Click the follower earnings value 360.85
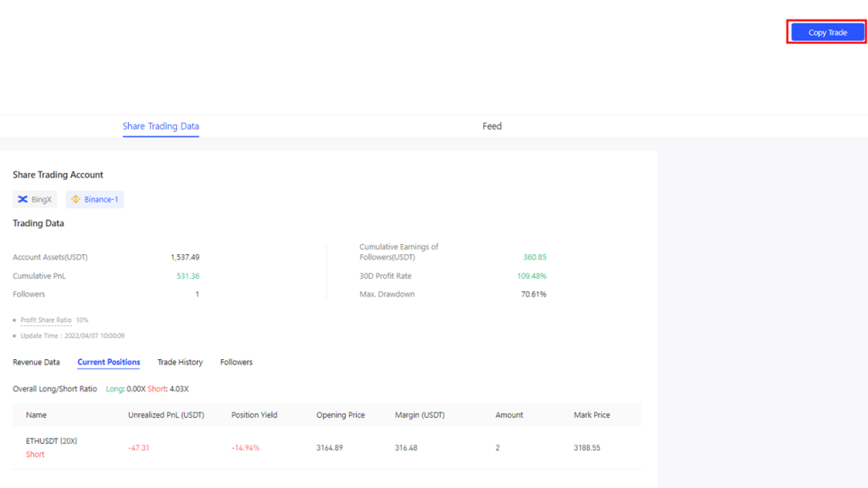This screenshot has width=868, height=488. point(535,257)
